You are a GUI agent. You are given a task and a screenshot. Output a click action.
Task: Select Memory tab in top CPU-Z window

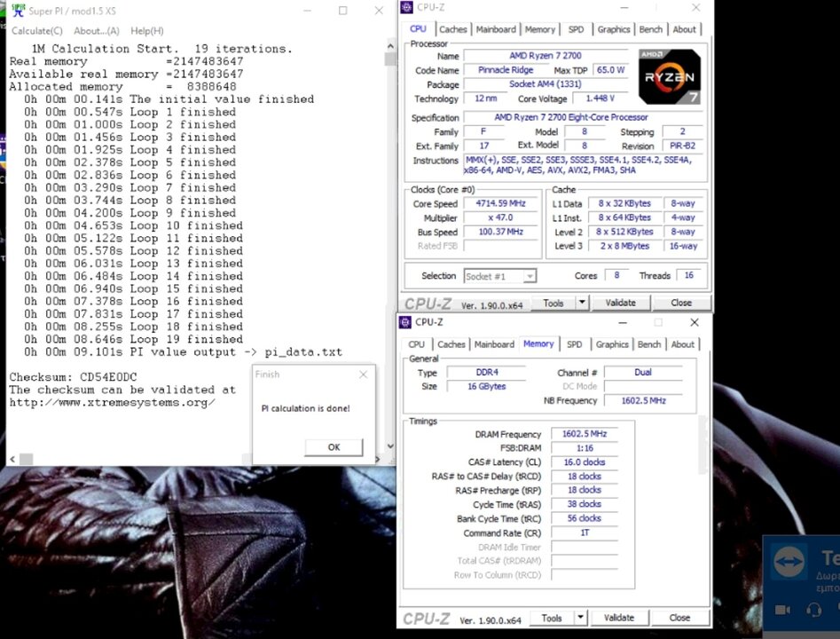[x=540, y=29]
